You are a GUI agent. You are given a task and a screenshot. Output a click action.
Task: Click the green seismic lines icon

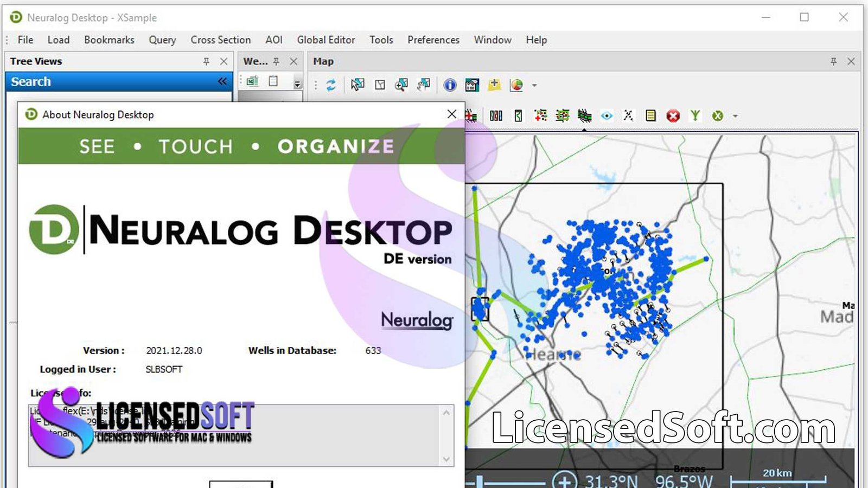pyautogui.click(x=584, y=115)
